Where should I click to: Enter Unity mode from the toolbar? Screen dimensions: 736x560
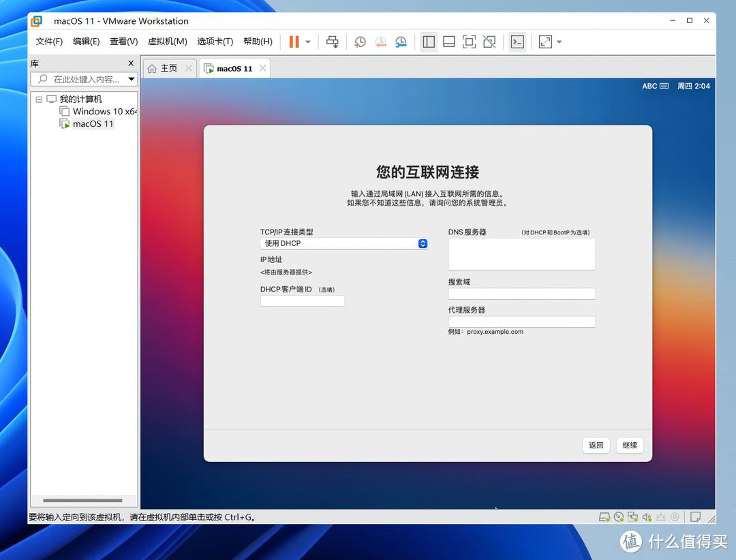tap(489, 42)
